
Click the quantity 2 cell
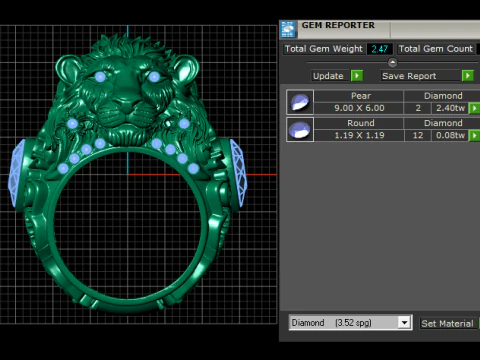pyautogui.click(x=418, y=108)
